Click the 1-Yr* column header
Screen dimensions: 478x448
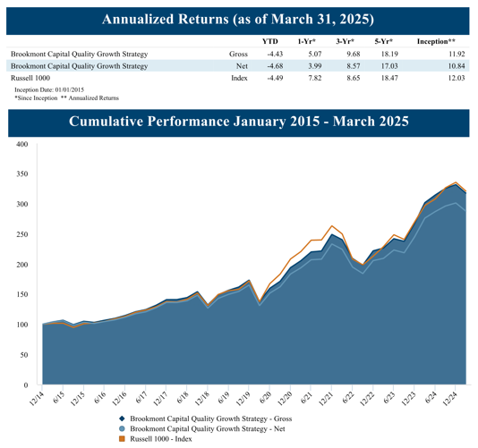[307, 41]
